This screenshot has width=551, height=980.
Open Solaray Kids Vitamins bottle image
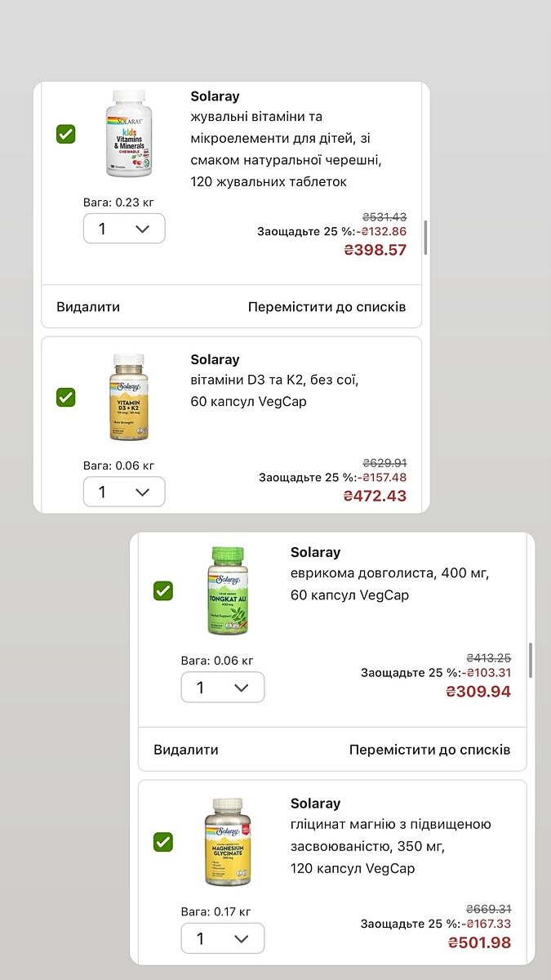pos(129,134)
